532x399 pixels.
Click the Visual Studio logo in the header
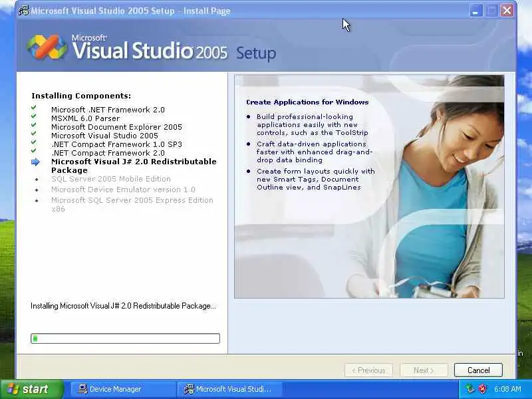47,47
